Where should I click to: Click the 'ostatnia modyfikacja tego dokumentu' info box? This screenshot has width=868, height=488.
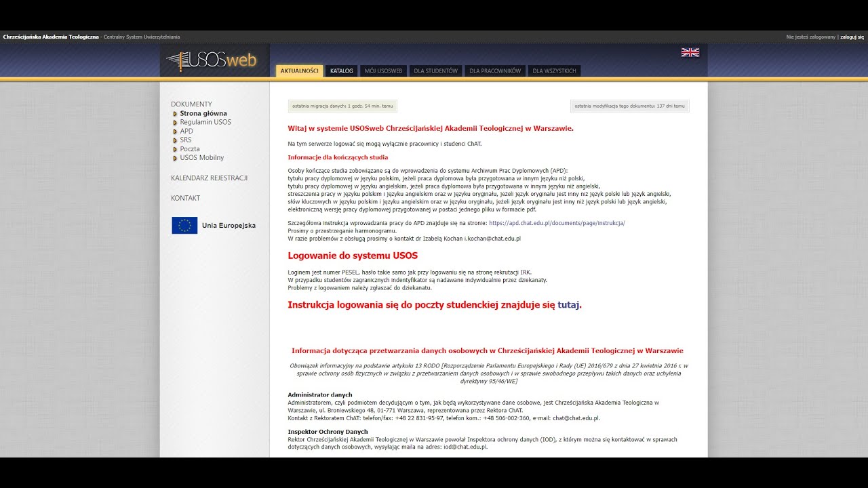[630, 106]
